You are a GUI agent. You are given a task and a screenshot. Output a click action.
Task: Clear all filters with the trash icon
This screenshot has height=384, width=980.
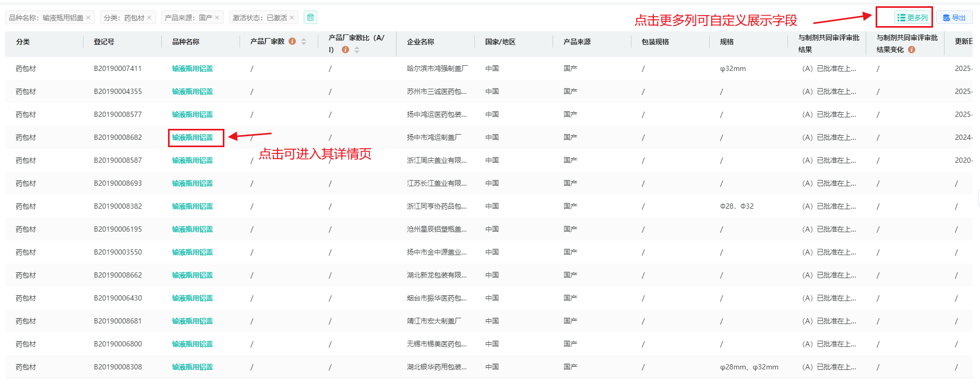(x=310, y=17)
